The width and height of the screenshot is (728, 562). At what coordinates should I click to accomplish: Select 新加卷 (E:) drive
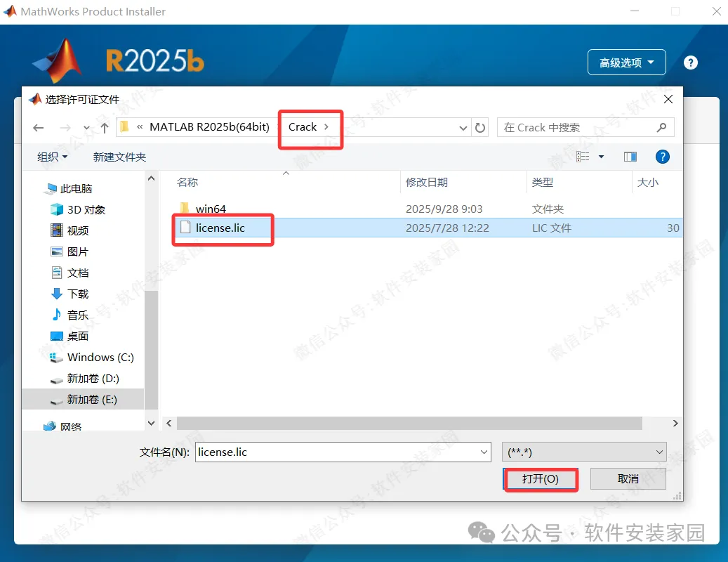83,400
